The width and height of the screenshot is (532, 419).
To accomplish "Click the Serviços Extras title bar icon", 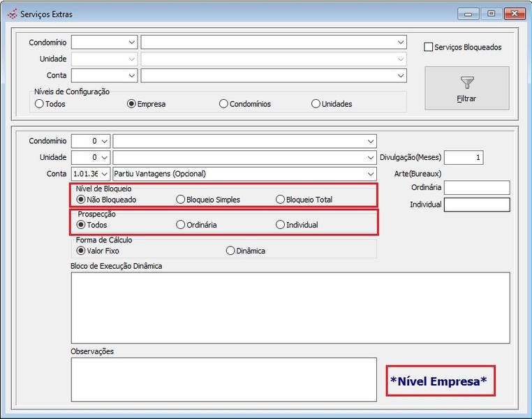I will 11,14.
